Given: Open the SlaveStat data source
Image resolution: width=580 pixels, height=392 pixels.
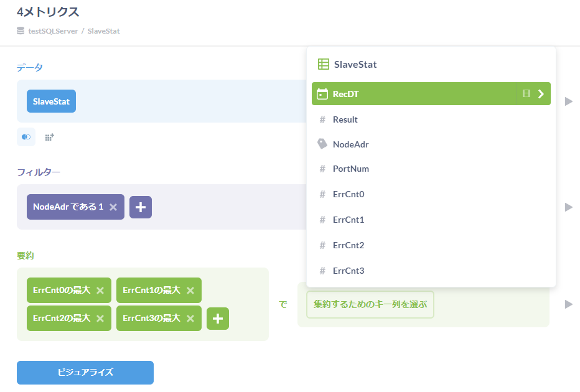Looking at the screenshot, I should click(x=51, y=101).
